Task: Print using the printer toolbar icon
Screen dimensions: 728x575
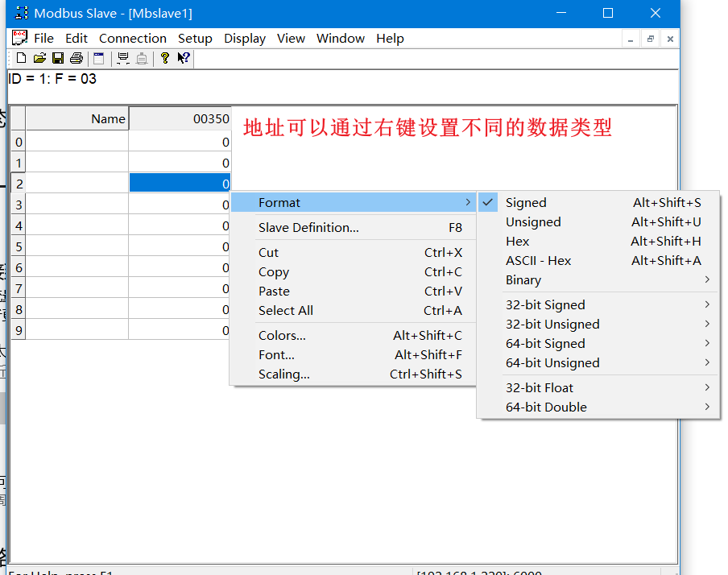Action: 77,58
